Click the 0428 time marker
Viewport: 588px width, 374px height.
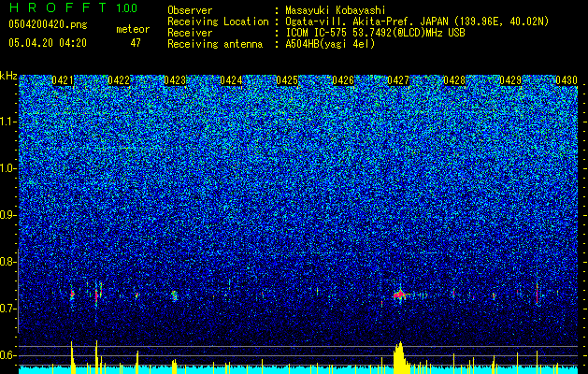454,80
